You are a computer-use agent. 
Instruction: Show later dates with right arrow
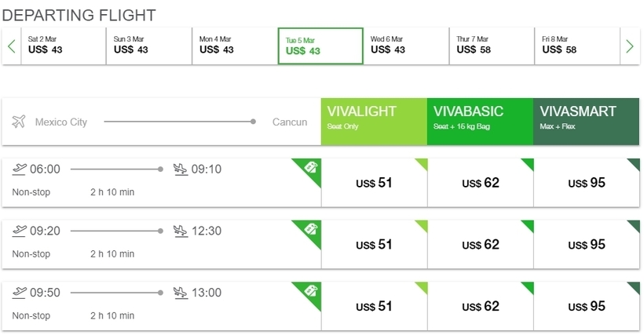tap(630, 46)
